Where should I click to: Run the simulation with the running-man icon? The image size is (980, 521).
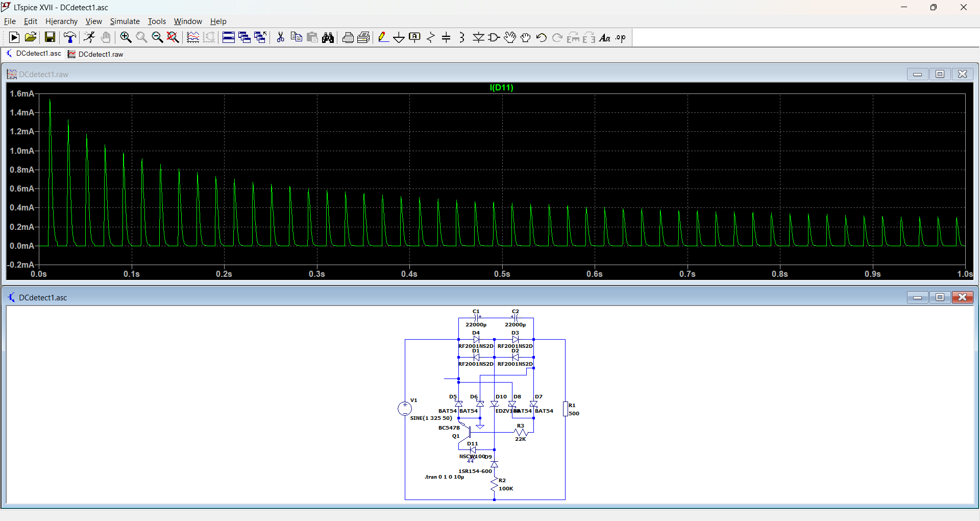point(89,37)
